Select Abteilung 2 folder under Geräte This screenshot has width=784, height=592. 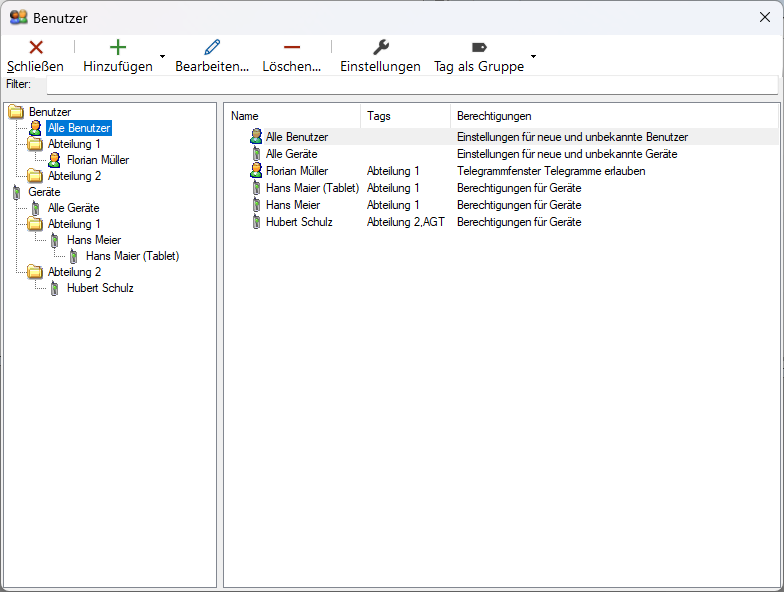tap(74, 272)
